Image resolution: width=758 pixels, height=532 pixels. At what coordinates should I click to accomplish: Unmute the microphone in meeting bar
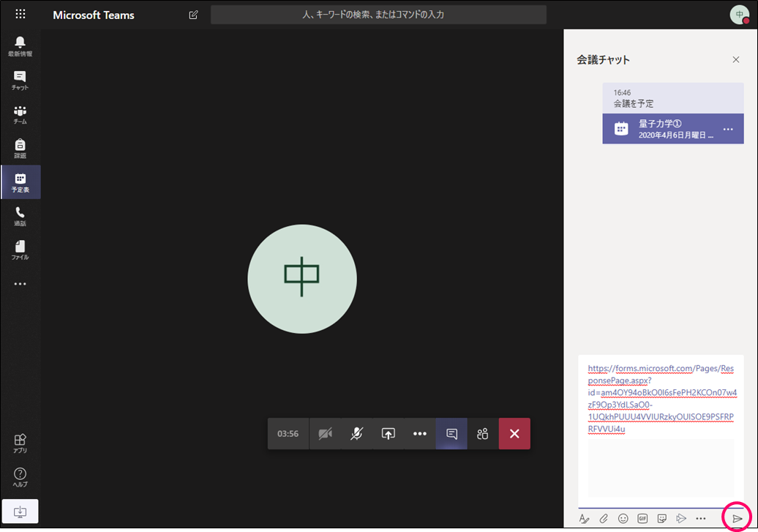[x=357, y=434]
